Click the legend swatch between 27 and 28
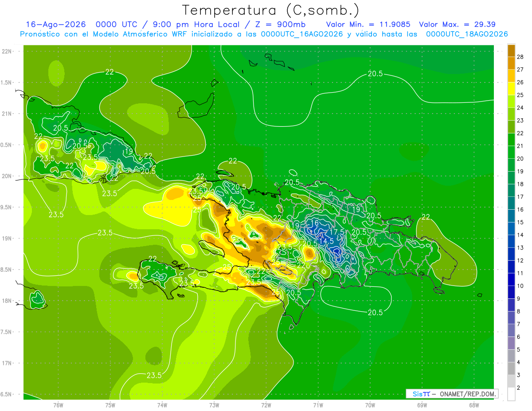 coord(511,63)
